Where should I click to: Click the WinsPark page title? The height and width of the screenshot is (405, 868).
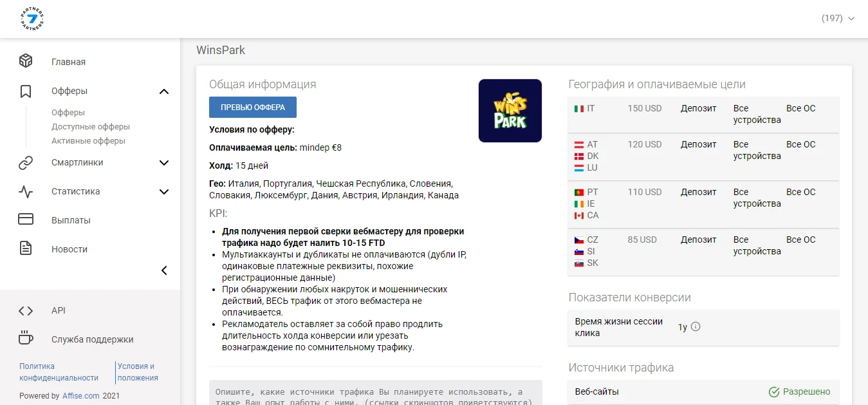click(x=221, y=50)
